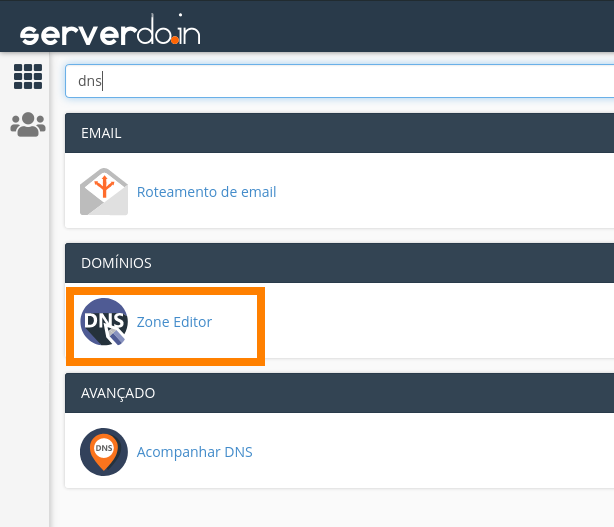Viewport: 614px width, 527px height.
Task: Open the home grid icon in sidebar
Action: click(28, 77)
